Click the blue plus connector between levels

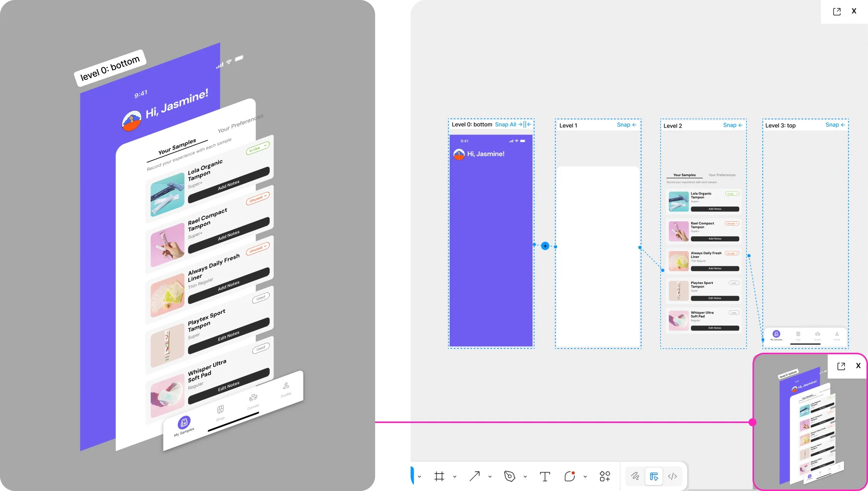tap(545, 246)
